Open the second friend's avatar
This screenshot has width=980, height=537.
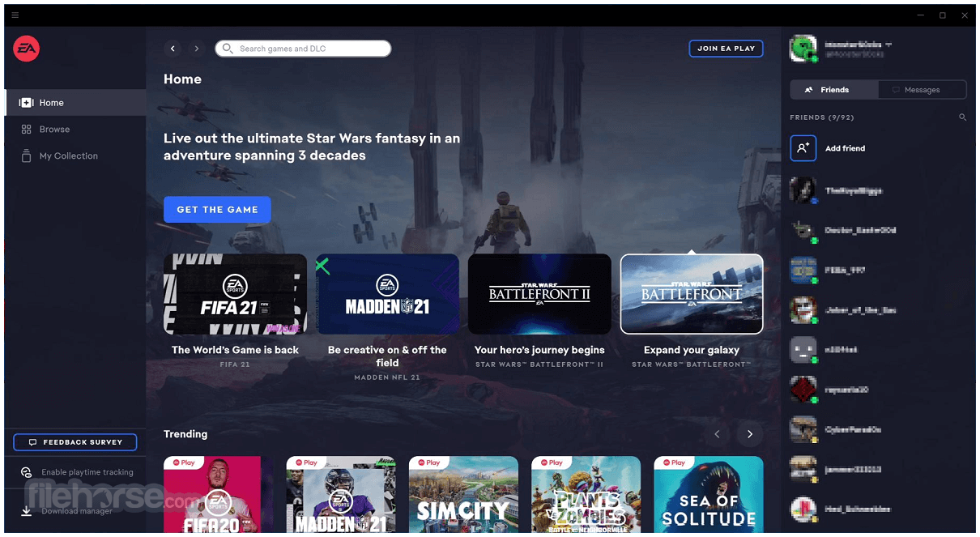[x=803, y=231]
